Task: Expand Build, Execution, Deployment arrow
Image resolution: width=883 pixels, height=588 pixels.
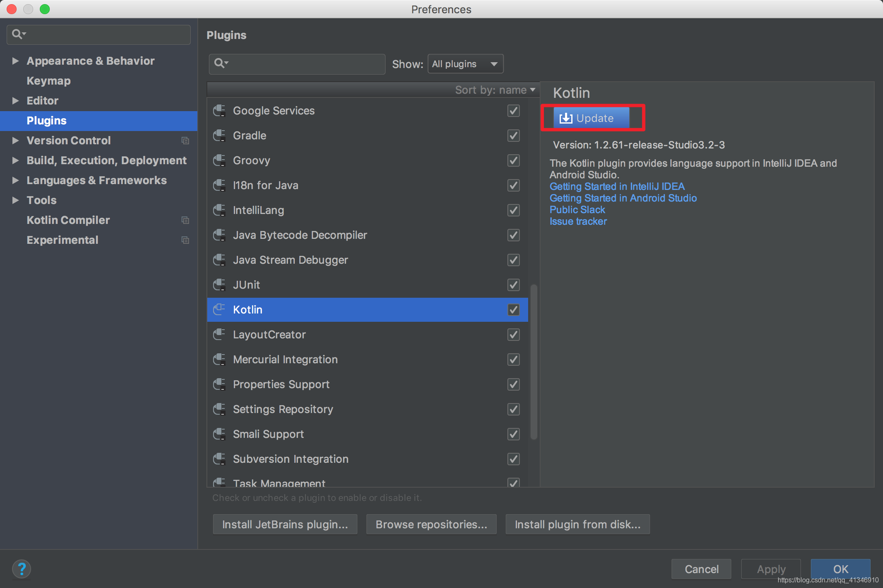Action: pos(15,160)
